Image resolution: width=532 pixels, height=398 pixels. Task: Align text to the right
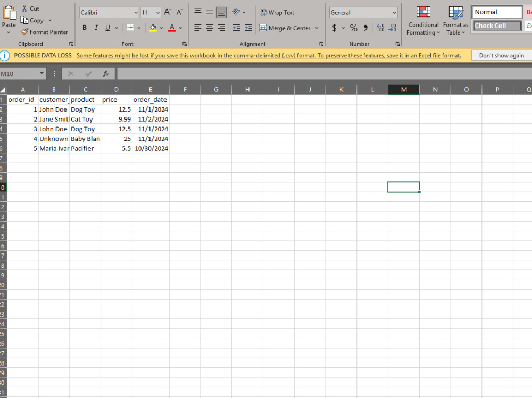[x=221, y=28]
